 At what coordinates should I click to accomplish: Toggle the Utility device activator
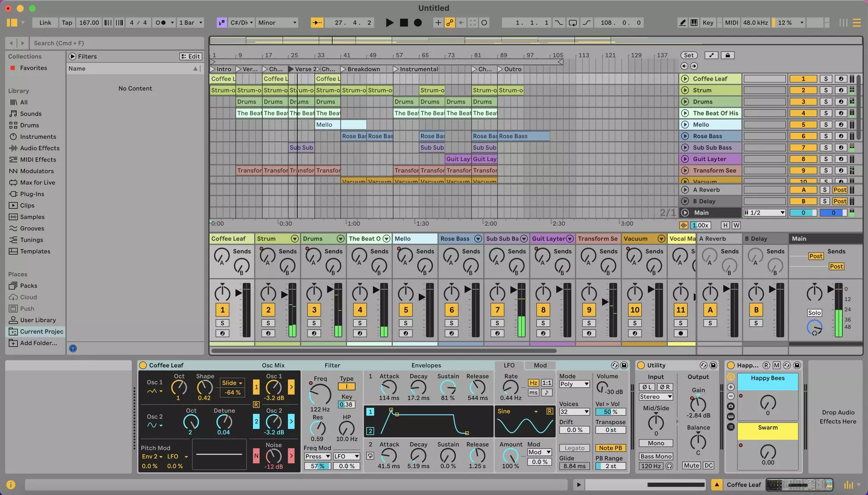tap(641, 365)
